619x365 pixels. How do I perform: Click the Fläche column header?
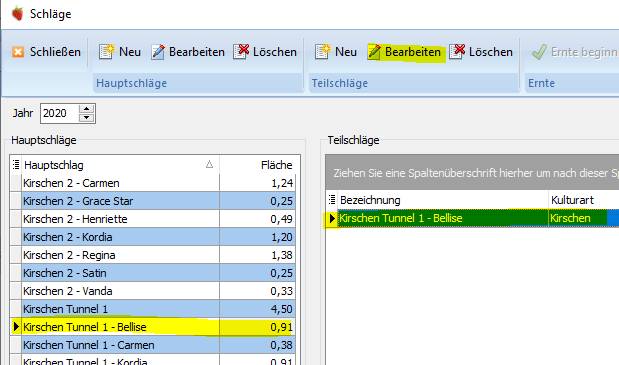click(257, 165)
